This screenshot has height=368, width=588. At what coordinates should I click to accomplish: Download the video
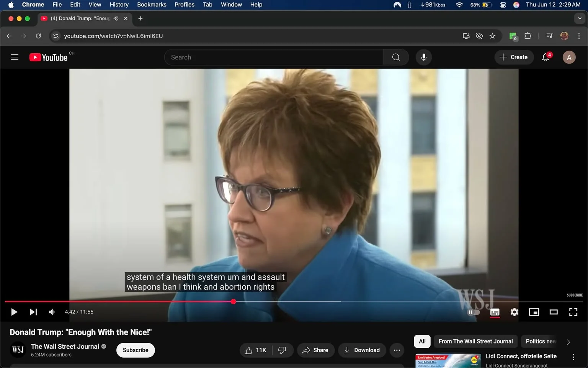click(x=362, y=350)
